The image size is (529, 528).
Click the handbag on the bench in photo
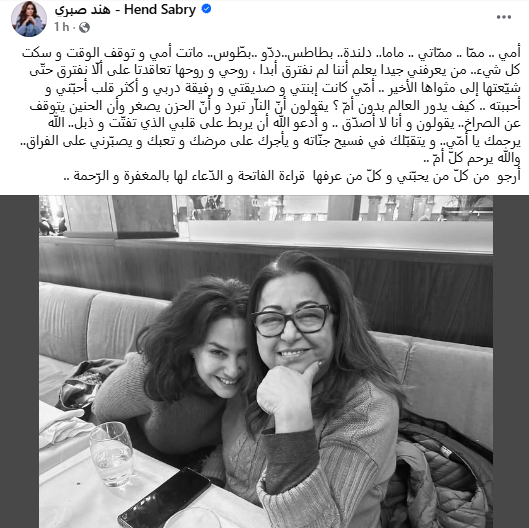84,385
